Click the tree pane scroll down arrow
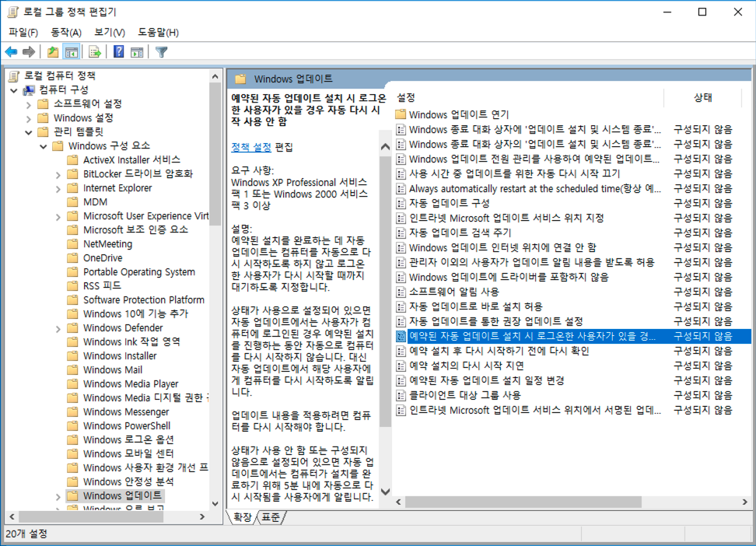The width and height of the screenshot is (756, 546). coord(215,503)
